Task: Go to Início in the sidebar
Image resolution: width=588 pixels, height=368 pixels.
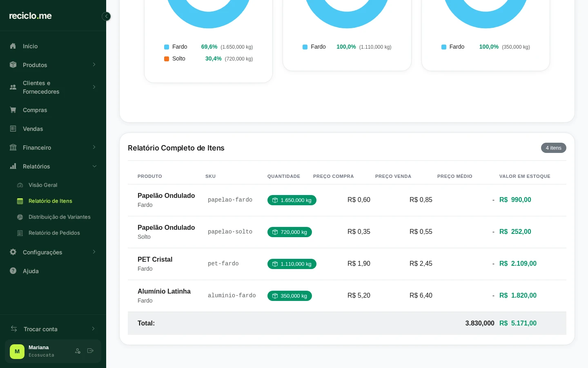Action: pyautogui.click(x=53, y=46)
